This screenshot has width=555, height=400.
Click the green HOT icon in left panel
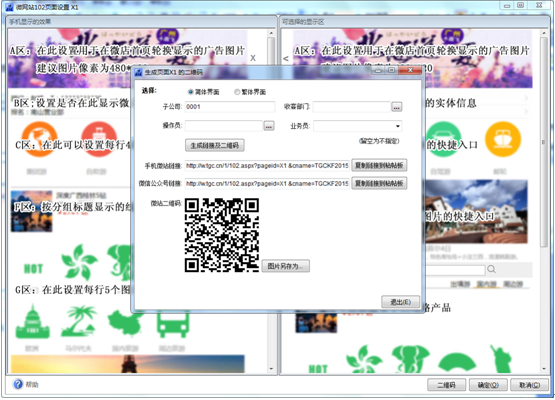tap(33, 269)
